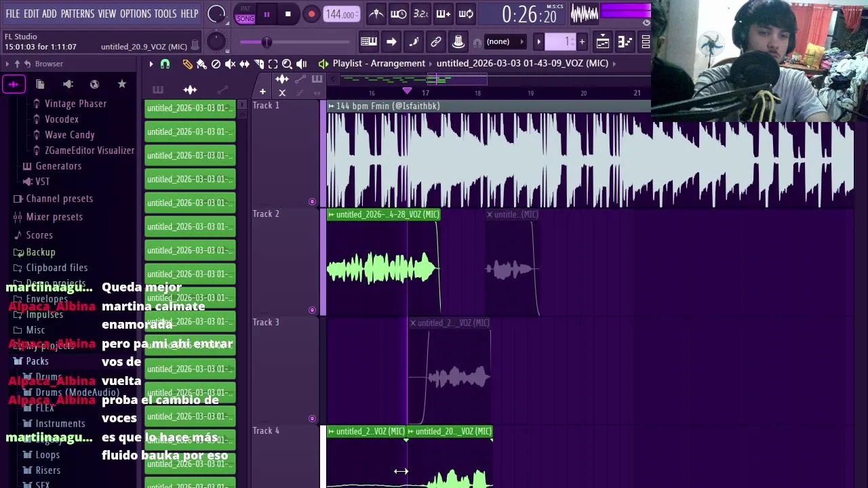Select the Mute tool in playlist
868x488 pixels.
pyautogui.click(x=230, y=64)
